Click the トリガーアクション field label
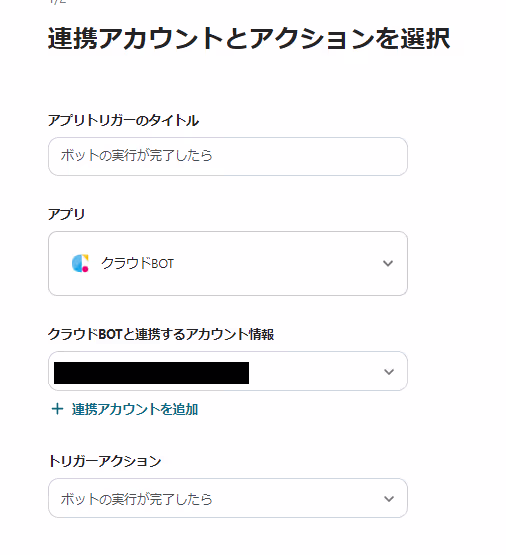Screen dimensions: 506x555 click(x=105, y=461)
